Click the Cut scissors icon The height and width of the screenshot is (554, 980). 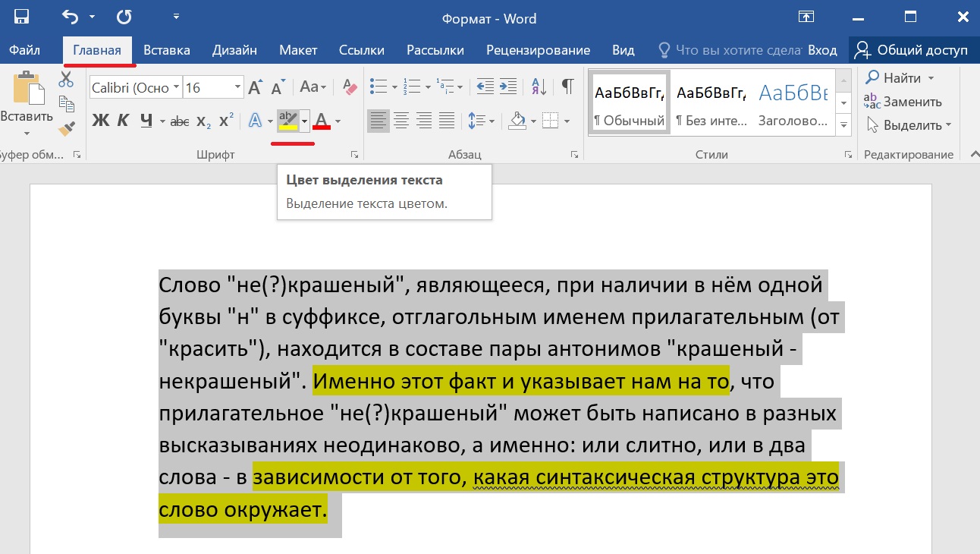pyautogui.click(x=66, y=80)
